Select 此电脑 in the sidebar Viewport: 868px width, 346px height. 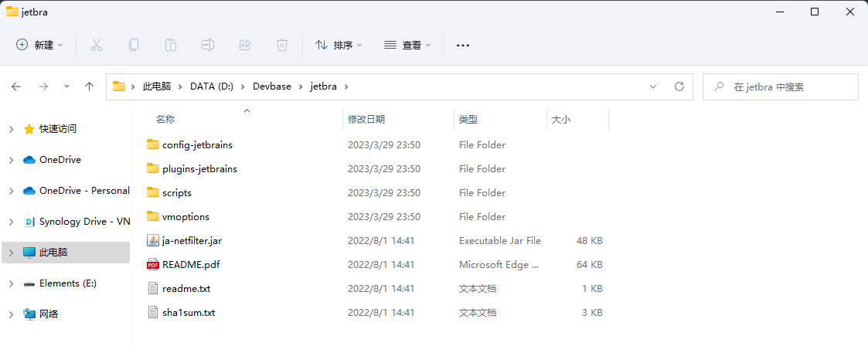[53, 253]
